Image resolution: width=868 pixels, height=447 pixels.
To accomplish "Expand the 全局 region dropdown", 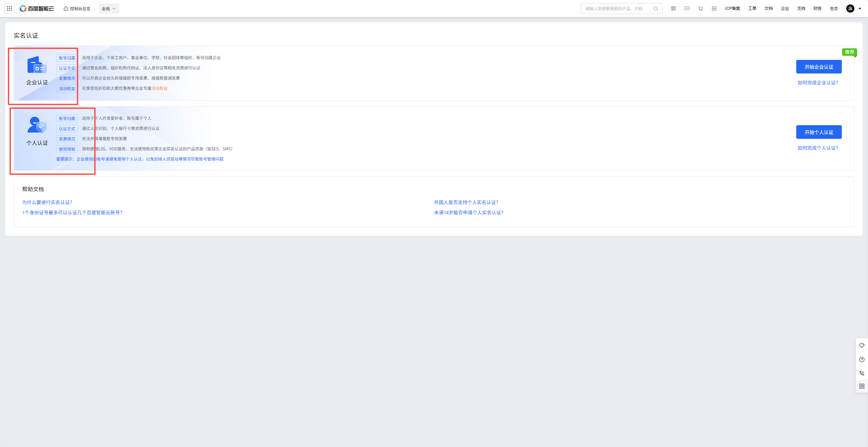I will pyautogui.click(x=109, y=9).
